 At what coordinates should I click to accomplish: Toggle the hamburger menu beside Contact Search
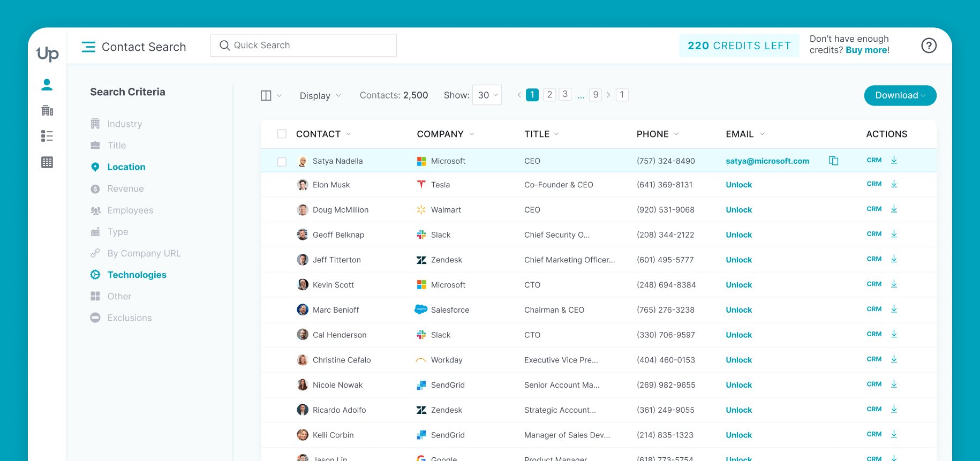coord(88,47)
